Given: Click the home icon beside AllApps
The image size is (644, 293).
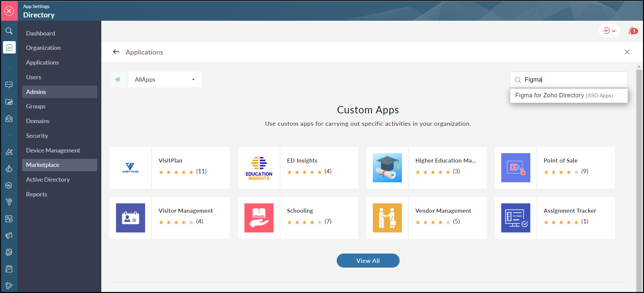Looking at the screenshot, I should pos(118,80).
